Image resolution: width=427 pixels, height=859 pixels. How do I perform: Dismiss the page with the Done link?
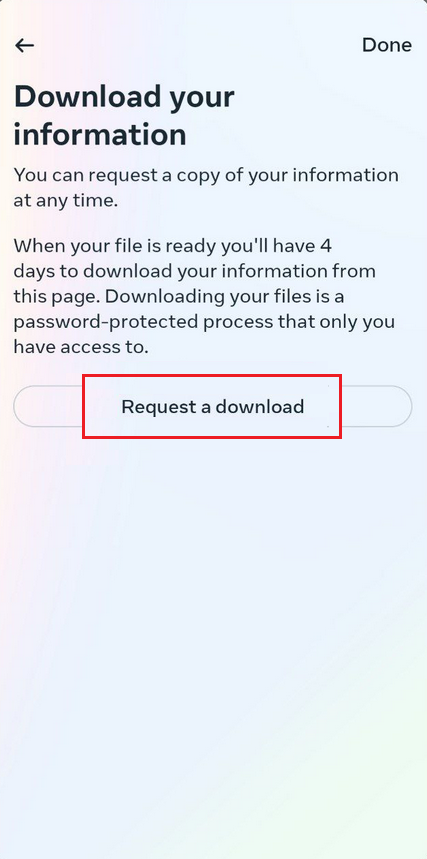point(386,45)
